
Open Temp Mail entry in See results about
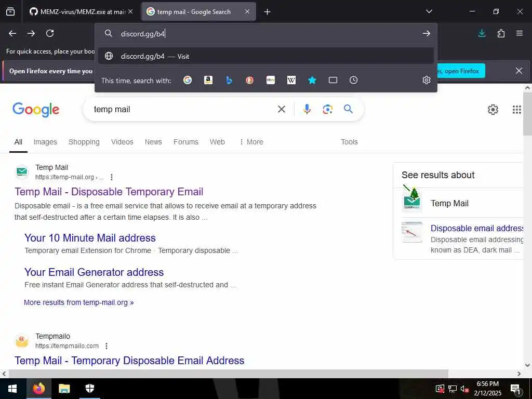click(449, 203)
